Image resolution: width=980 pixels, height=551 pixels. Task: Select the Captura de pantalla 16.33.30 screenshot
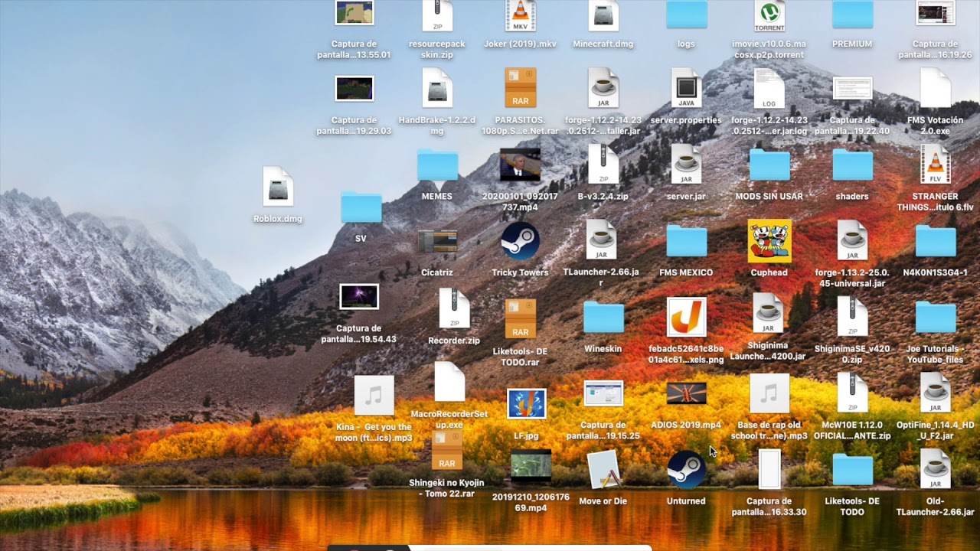[769, 470]
